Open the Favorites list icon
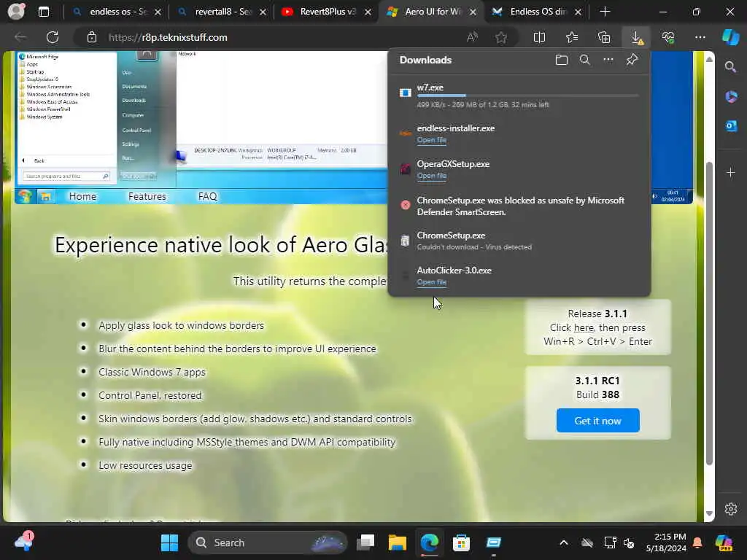Image resolution: width=747 pixels, height=560 pixels. (x=572, y=37)
